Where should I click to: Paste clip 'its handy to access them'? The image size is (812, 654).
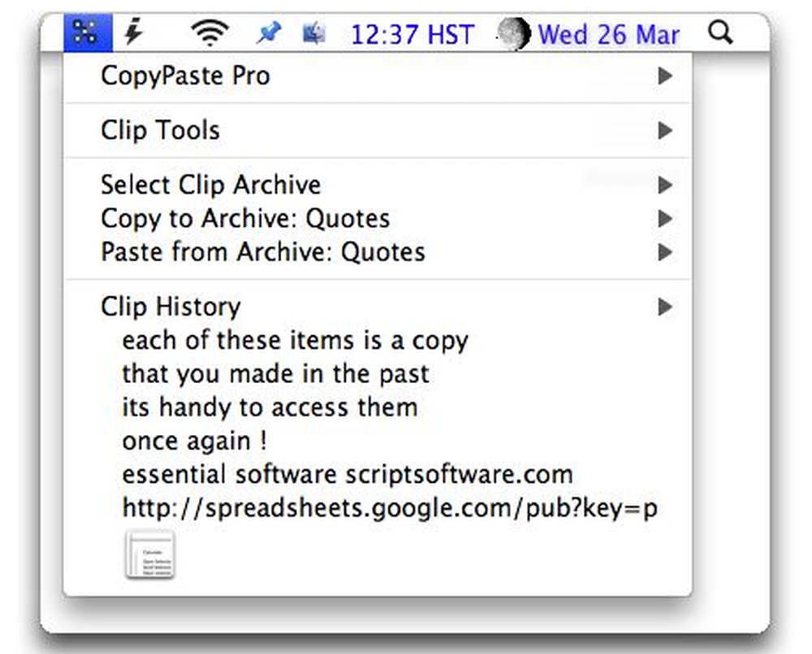click(378, 407)
